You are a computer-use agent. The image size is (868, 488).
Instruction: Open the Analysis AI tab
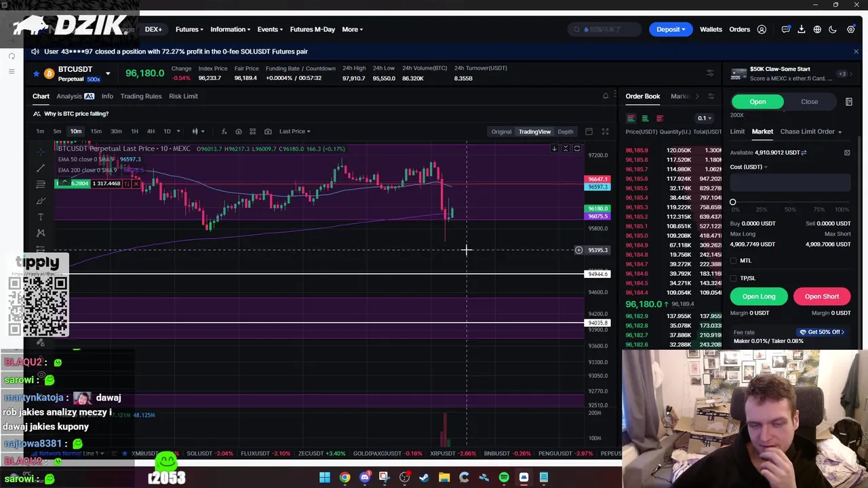pyautogui.click(x=75, y=96)
